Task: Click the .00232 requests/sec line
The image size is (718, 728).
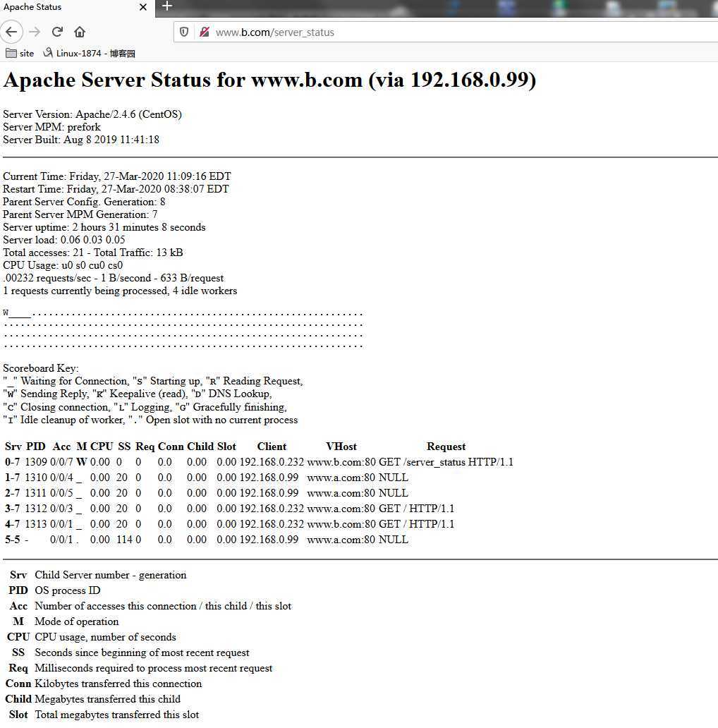Action: (x=114, y=278)
